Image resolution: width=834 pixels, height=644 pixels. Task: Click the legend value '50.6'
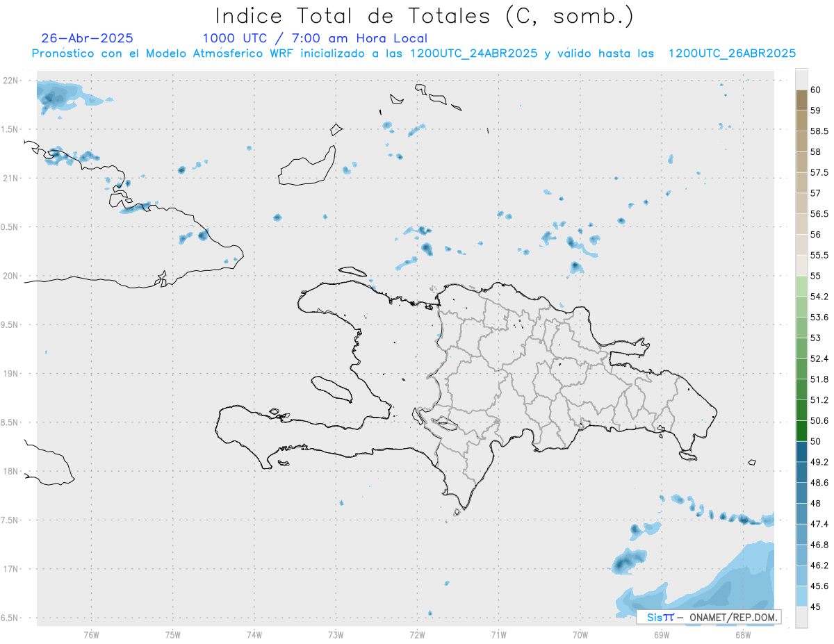(819, 420)
